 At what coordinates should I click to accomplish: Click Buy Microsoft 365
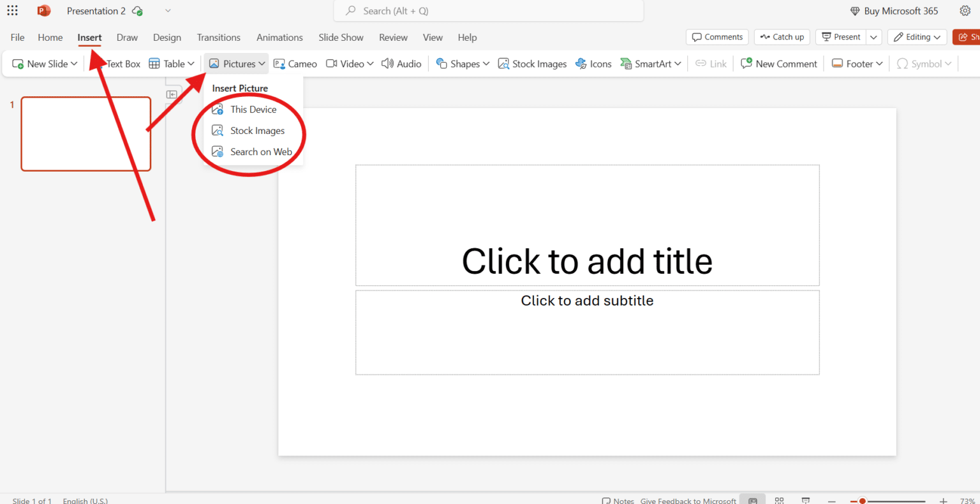(894, 10)
